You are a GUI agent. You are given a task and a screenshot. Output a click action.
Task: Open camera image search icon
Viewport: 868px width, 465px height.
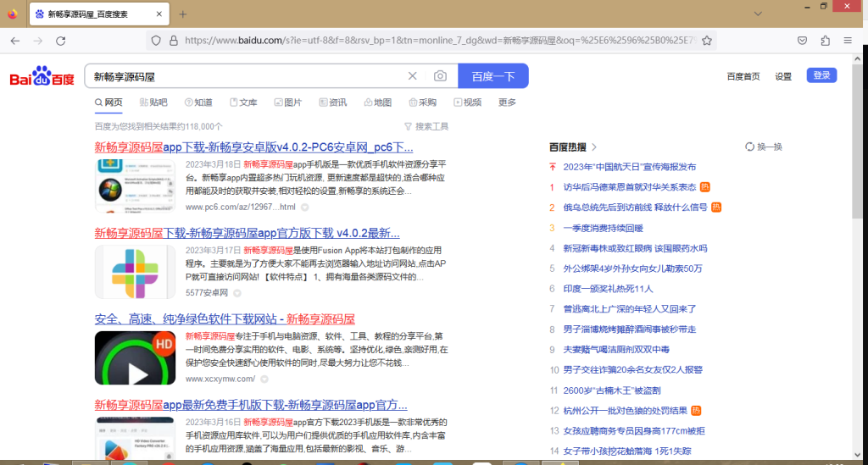coord(440,76)
